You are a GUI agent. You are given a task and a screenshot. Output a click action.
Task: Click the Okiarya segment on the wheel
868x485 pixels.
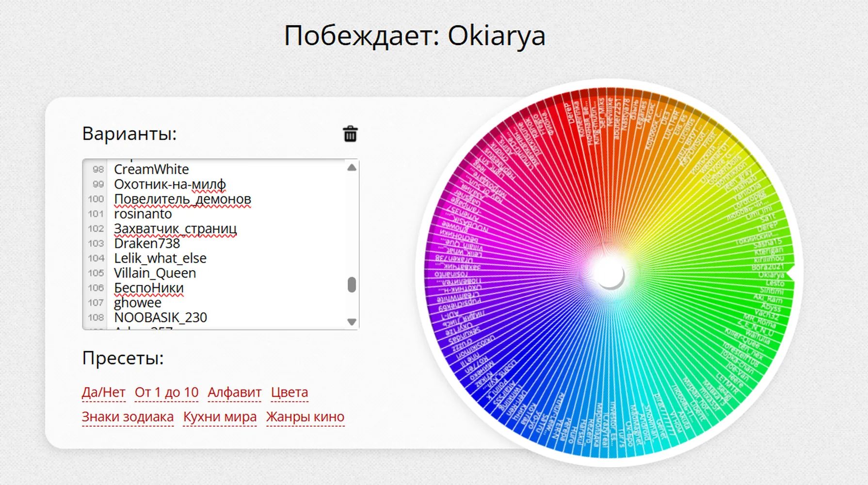pyautogui.click(x=771, y=275)
